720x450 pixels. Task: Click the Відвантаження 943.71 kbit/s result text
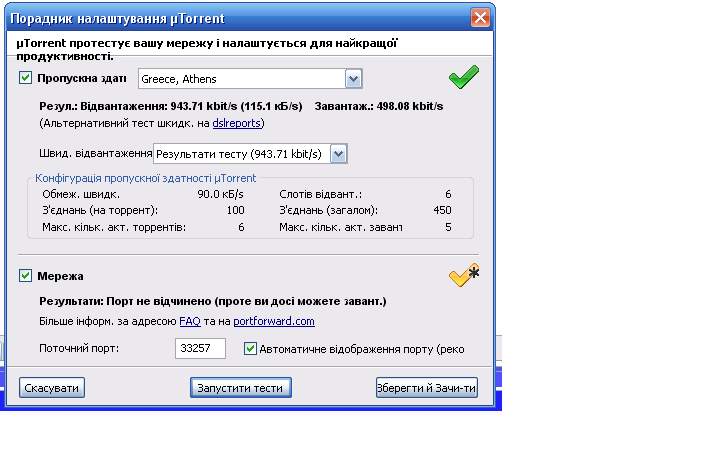click(x=191, y=107)
